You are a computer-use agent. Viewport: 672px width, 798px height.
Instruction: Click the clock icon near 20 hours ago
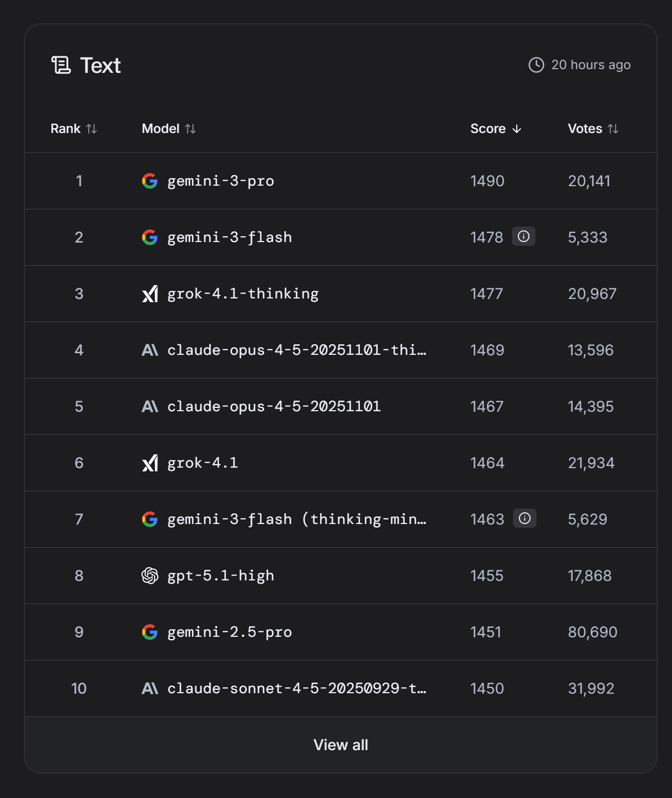click(536, 65)
